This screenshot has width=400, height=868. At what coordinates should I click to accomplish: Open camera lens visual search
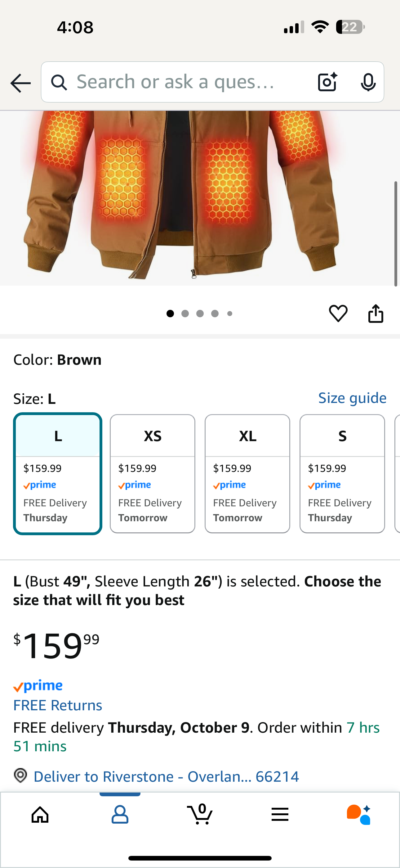point(327,82)
